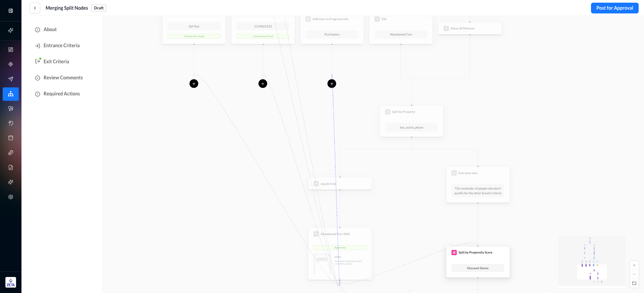Image resolution: width=644 pixels, height=293 pixels.
Task: Open Entrance Criteria
Action: (x=61, y=46)
